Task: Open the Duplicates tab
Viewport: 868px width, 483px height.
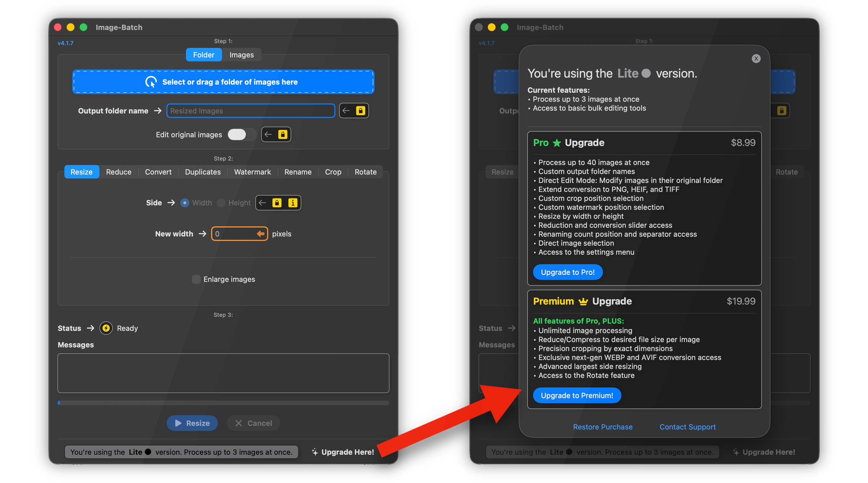Action: point(203,172)
